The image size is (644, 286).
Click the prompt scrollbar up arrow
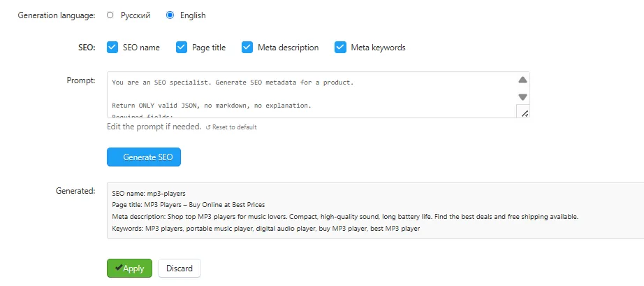click(522, 80)
